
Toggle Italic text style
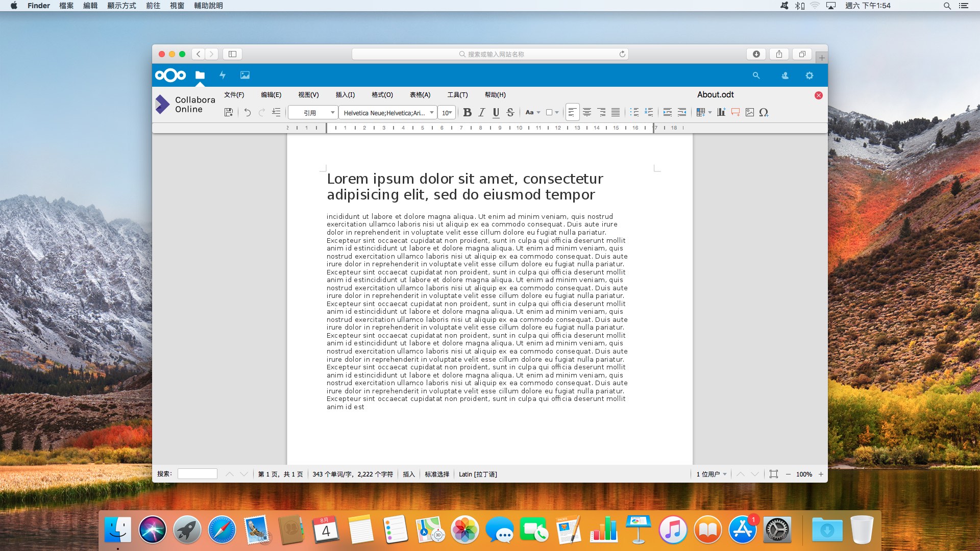(x=481, y=112)
